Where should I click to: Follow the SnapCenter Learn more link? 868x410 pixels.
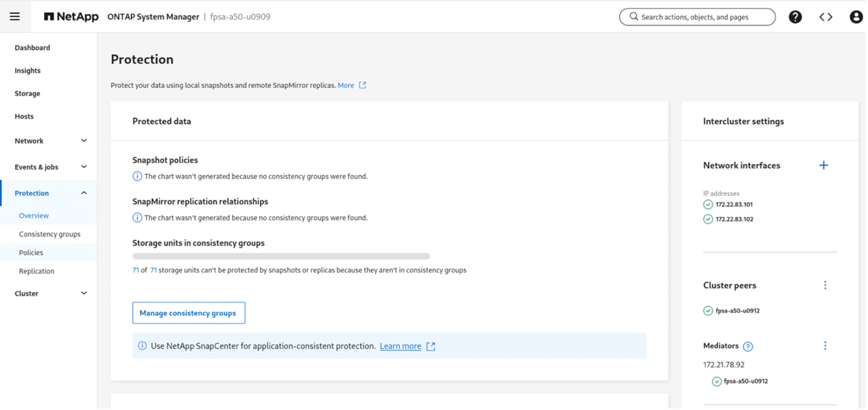(x=400, y=346)
